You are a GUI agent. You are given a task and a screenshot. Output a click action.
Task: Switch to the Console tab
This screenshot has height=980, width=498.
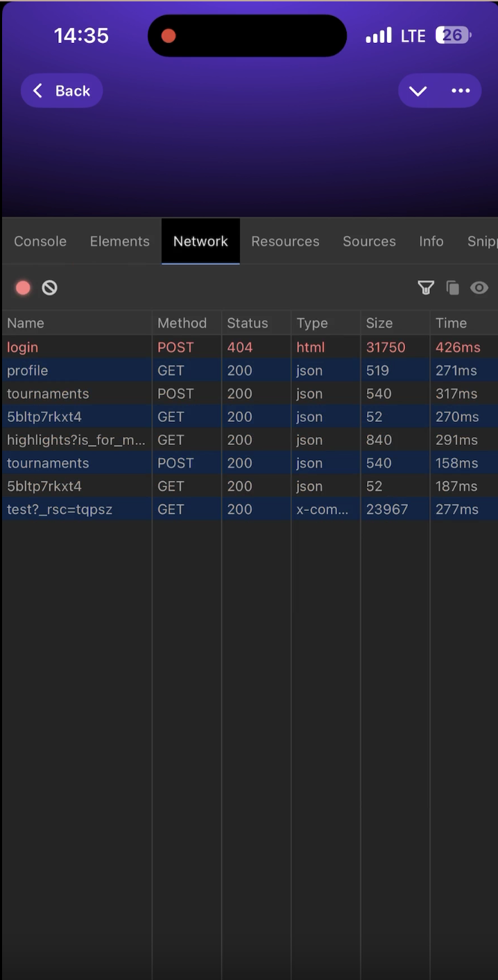[40, 241]
